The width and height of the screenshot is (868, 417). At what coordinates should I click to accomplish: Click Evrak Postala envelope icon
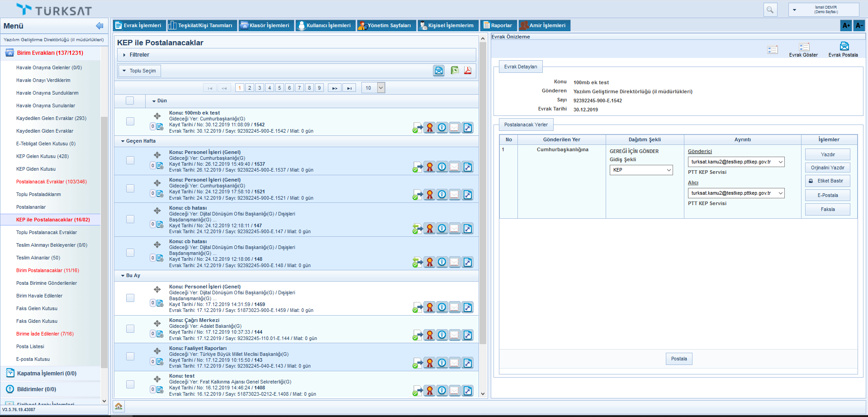point(844,46)
